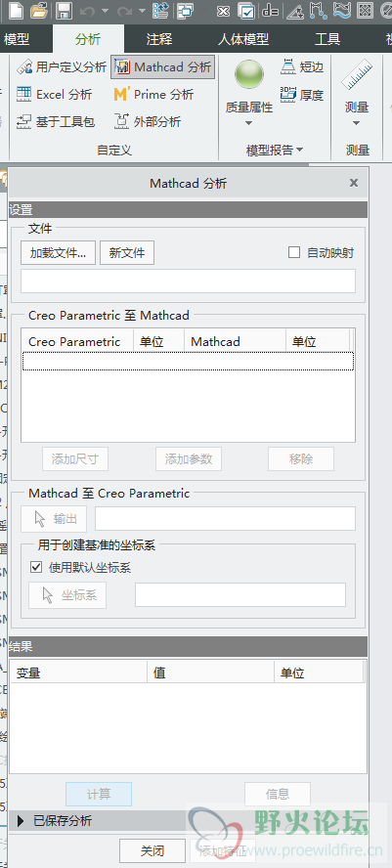Expand the 已保存分析 section
Screen dimensions: 392x868
pyautogui.click(x=22, y=821)
